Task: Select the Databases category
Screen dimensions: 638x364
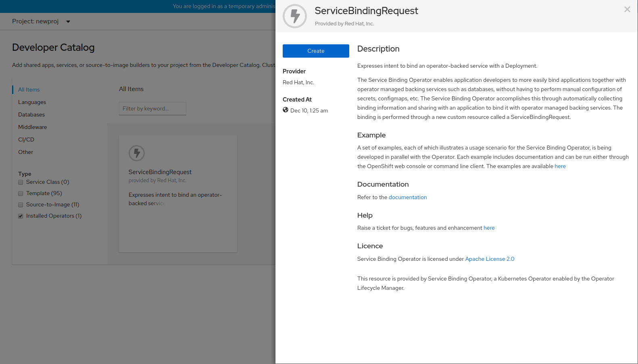Action: pyautogui.click(x=31, y=114)
